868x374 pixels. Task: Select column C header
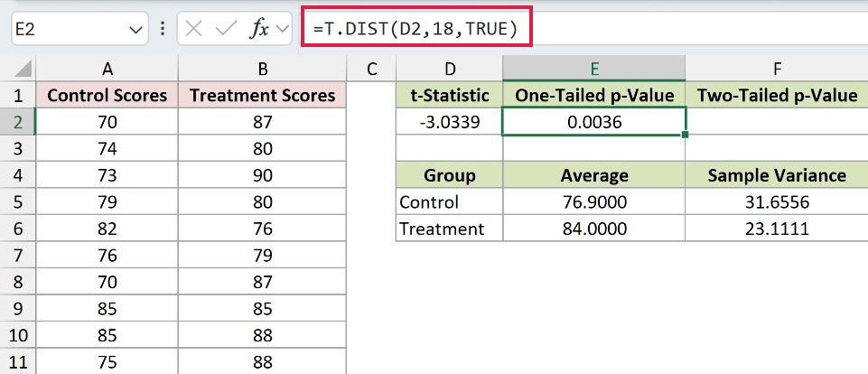pos(371,70)
